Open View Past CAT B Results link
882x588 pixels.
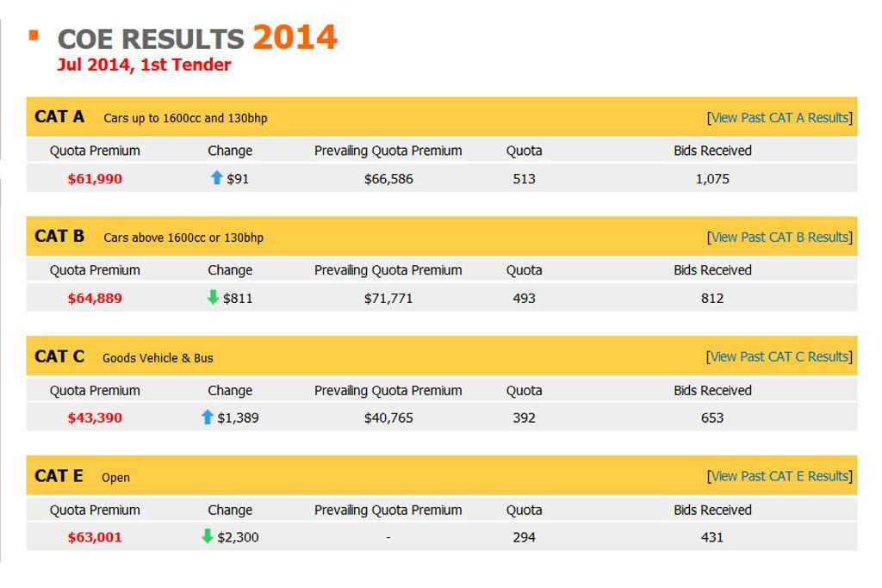click(x=780, y=237)
